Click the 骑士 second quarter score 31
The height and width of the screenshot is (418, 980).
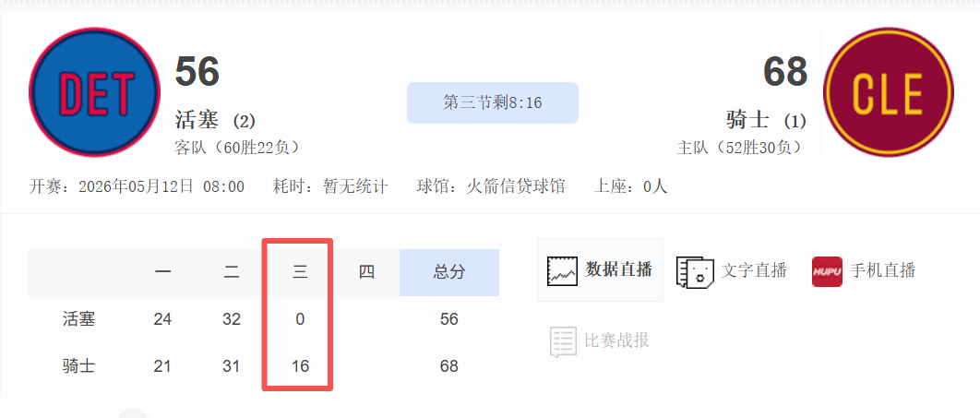232,366
